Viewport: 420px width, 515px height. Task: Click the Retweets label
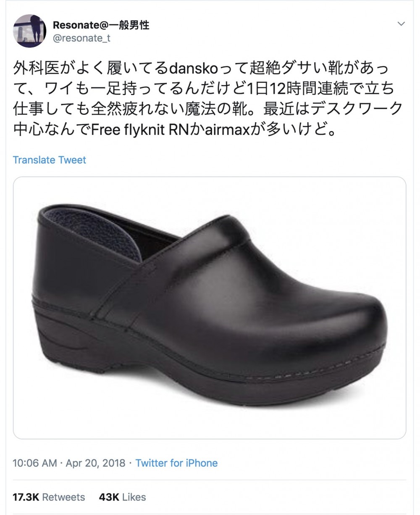[64, 497]
